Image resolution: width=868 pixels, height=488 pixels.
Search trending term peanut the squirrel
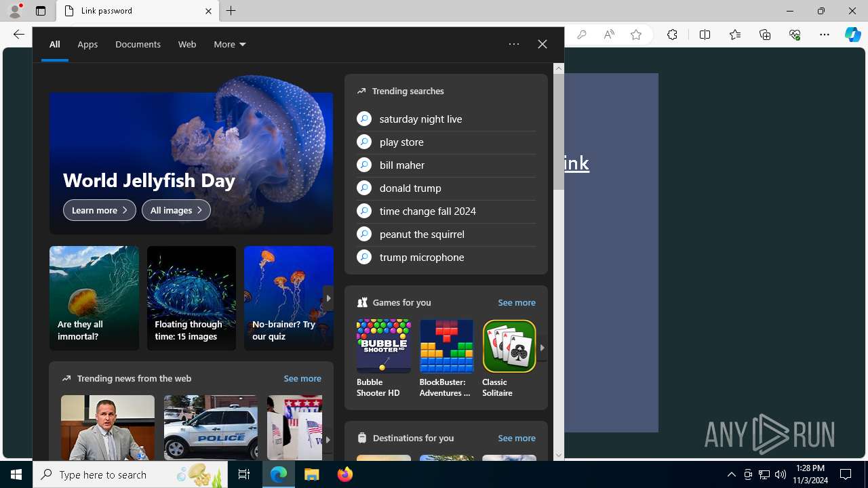coord(446,234)
